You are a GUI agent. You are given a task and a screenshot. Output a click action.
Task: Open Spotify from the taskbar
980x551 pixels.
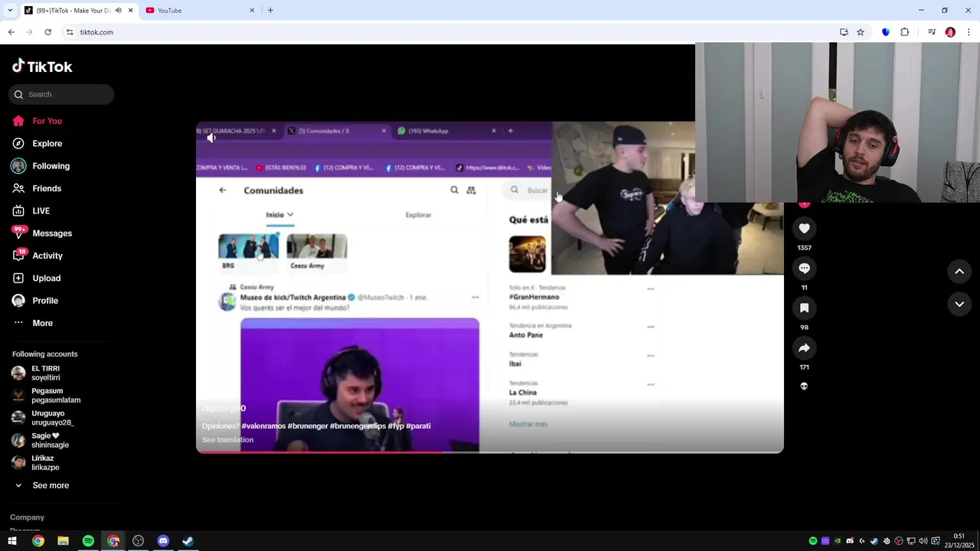pos(88,541)
